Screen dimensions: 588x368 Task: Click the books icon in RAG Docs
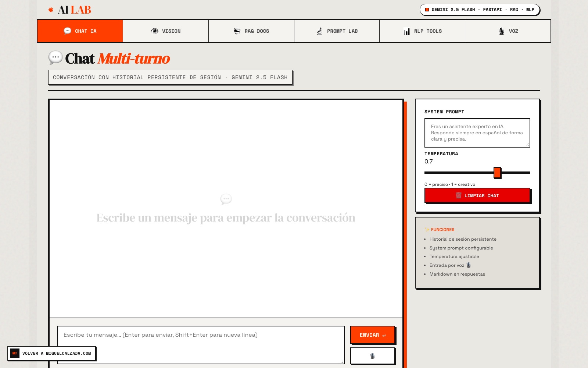click(x=237, y=31)
